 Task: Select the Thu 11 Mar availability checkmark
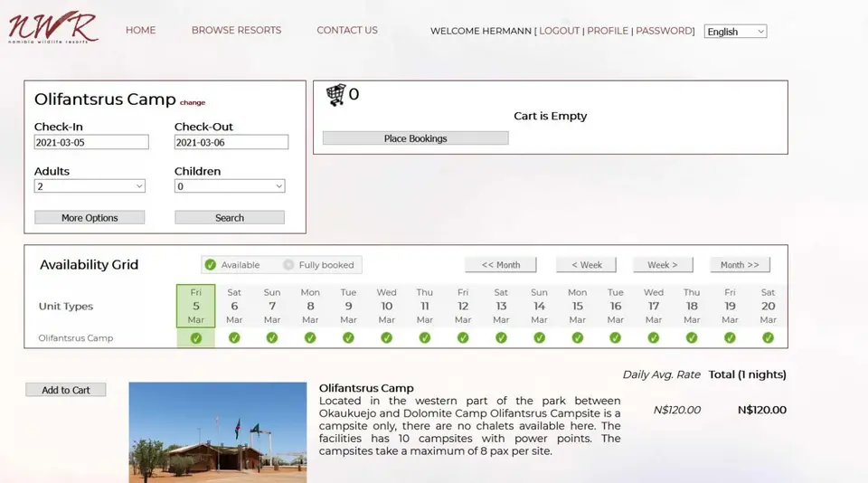(425, 337)
